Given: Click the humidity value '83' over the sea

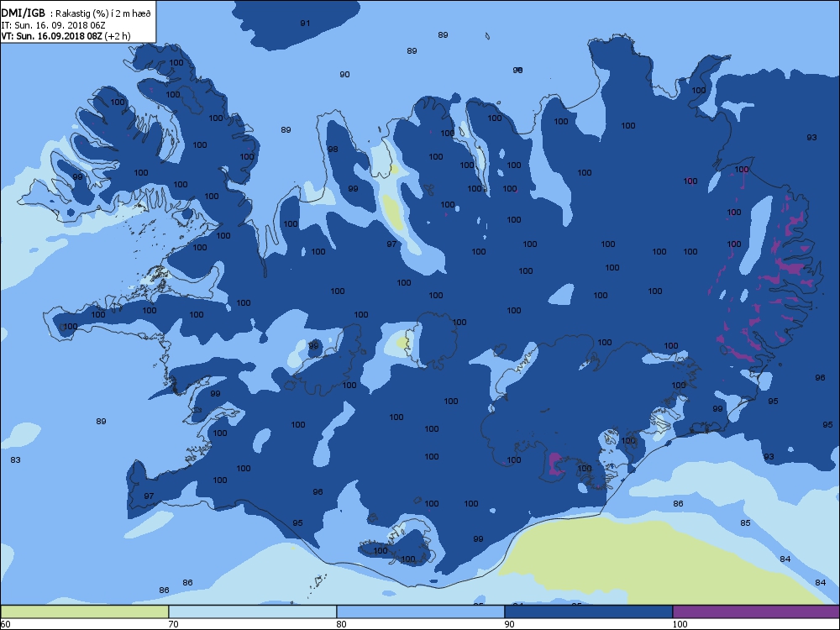Looking at the screenshot, I should 15,459.
